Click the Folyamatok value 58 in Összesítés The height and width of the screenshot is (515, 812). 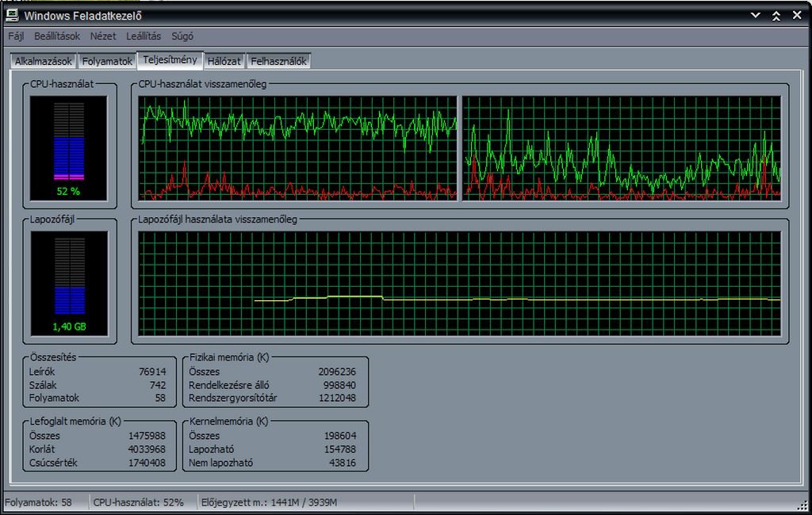160,398
